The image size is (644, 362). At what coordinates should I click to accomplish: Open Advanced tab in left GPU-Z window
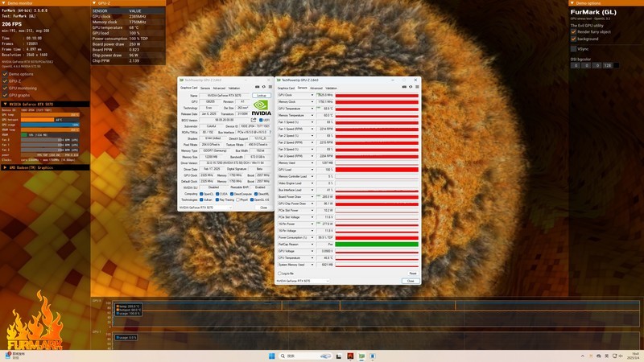point(219,88)
